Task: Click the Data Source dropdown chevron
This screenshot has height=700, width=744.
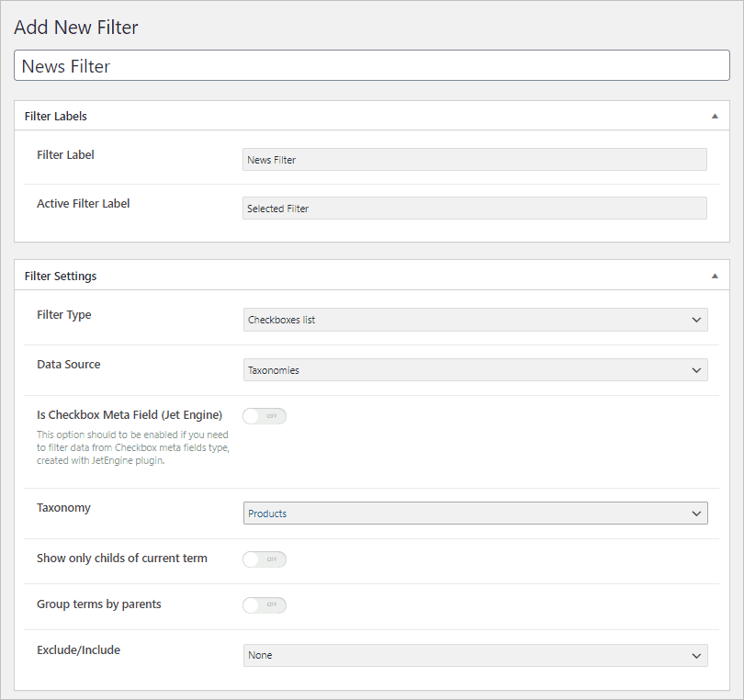Action: [x=696, y=370]
